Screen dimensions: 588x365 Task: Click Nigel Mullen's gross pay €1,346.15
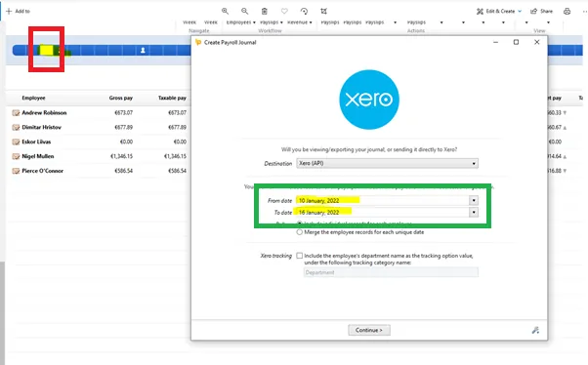[121, 156]
